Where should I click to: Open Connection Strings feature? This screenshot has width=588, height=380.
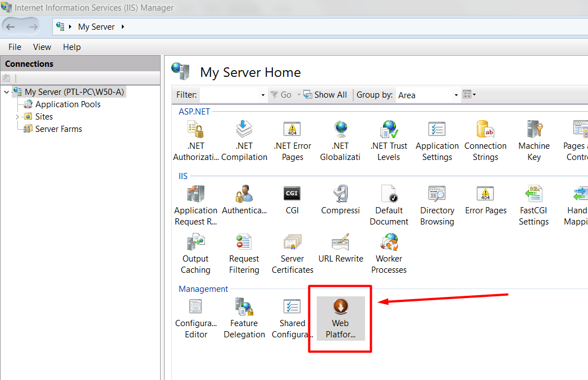(x=485, y=141)
